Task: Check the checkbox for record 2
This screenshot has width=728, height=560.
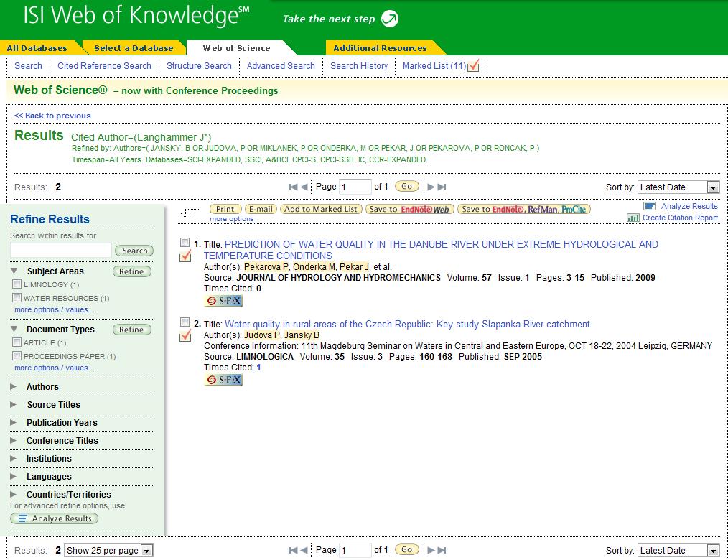Action: point(185,322)
